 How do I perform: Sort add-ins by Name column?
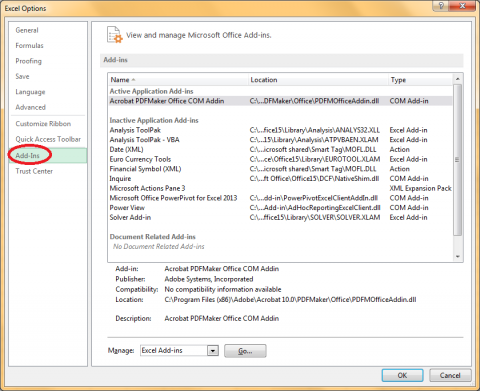coord(179,80)
